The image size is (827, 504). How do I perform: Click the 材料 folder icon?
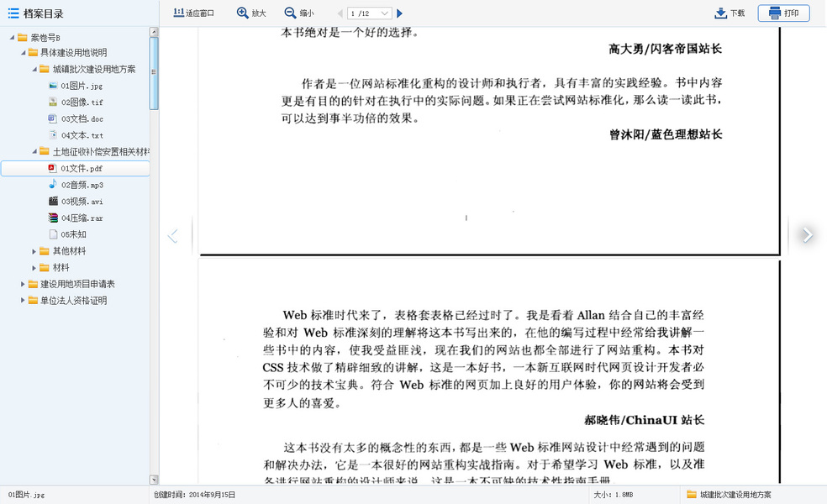tap(45, 267)
